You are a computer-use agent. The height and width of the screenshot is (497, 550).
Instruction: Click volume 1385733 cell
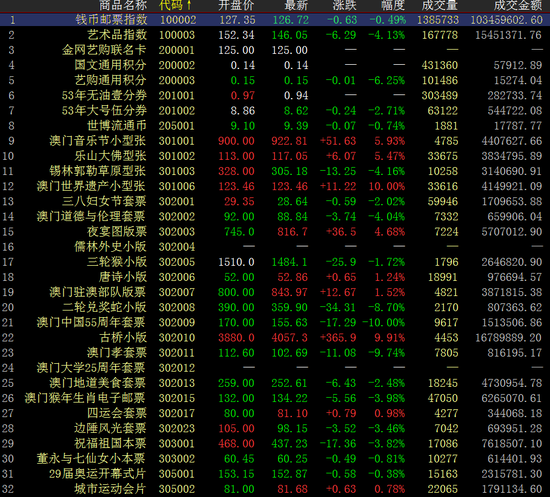pyautogui.click(x=438, y=20)
